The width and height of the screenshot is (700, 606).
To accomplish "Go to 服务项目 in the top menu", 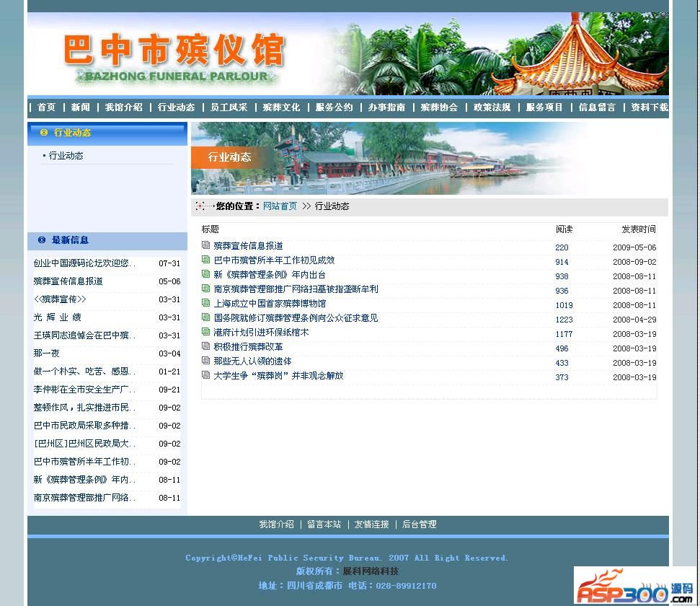I will tap(544, 107).
